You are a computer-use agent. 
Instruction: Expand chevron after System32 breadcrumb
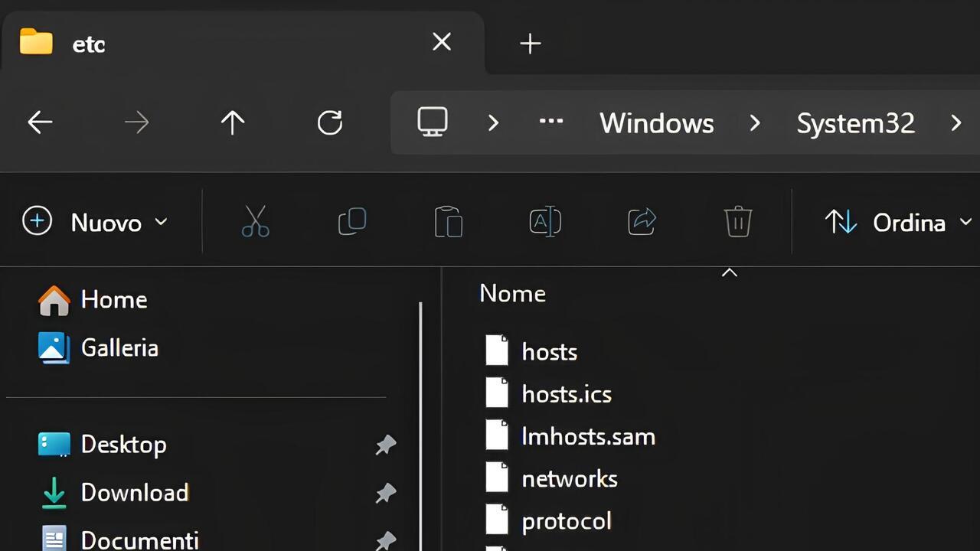pos(955,122)
